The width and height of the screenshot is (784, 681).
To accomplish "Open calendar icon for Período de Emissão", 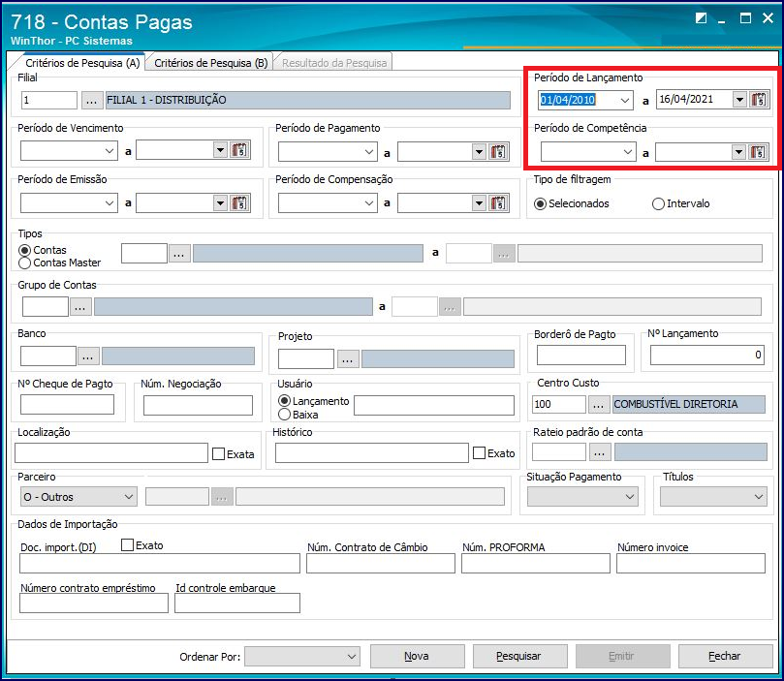I will click(x=240, y=202).
